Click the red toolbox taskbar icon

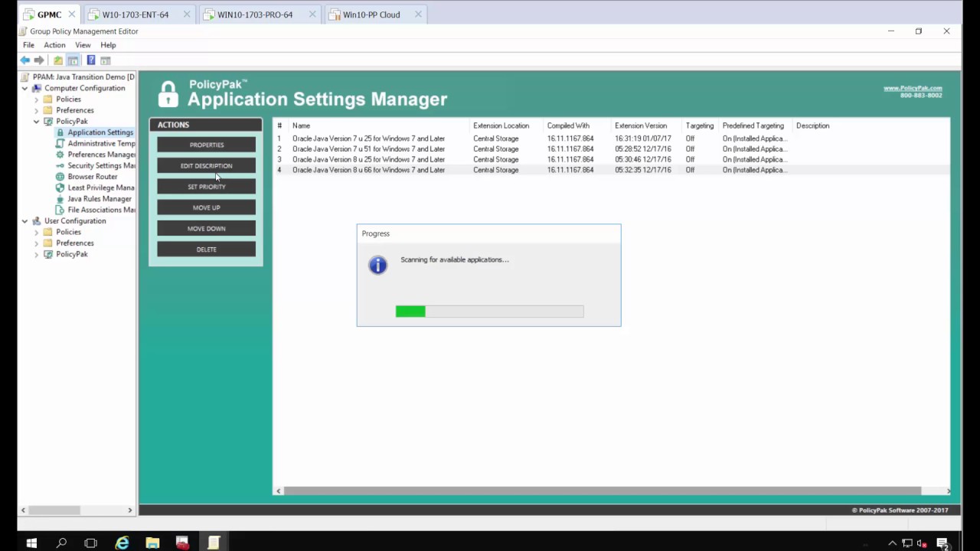[182, 543]
